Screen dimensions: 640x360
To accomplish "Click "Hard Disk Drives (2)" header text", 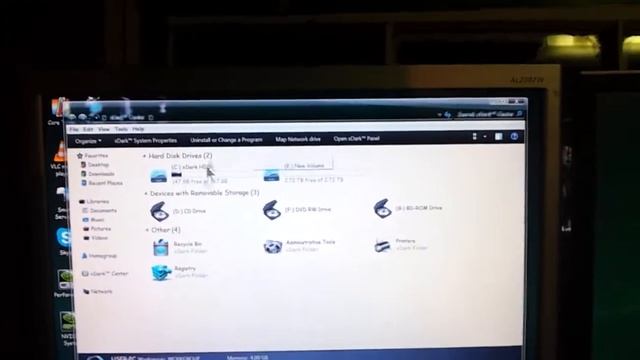I will [x=180, y=156].
